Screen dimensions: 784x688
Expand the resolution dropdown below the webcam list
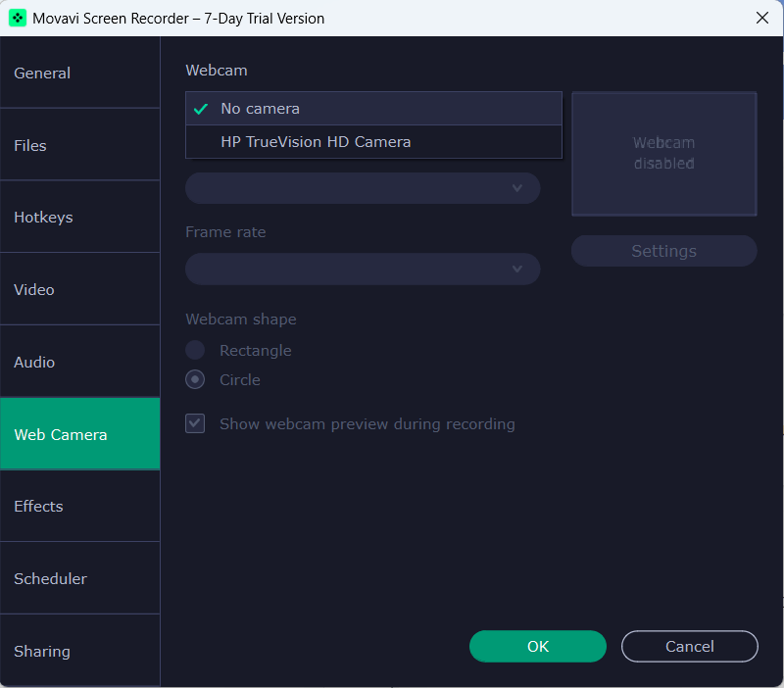tap(363, 188)
